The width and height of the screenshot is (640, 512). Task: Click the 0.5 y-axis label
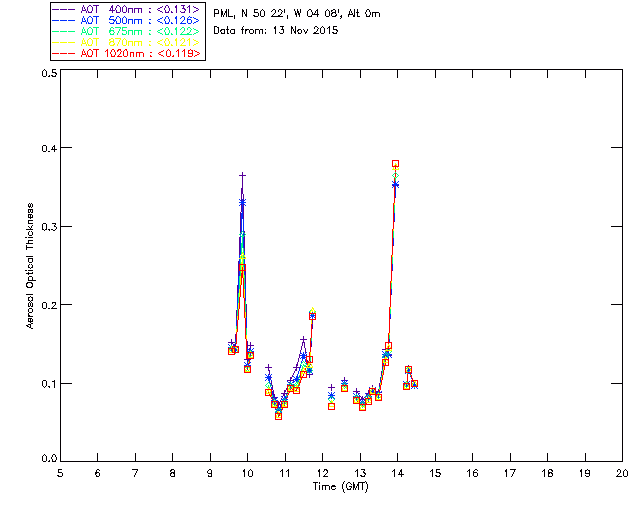49,73
